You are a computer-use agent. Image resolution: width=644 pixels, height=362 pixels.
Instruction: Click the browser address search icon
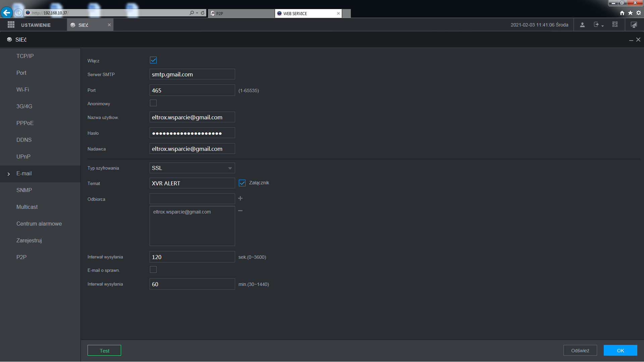(x=192, y=13)
